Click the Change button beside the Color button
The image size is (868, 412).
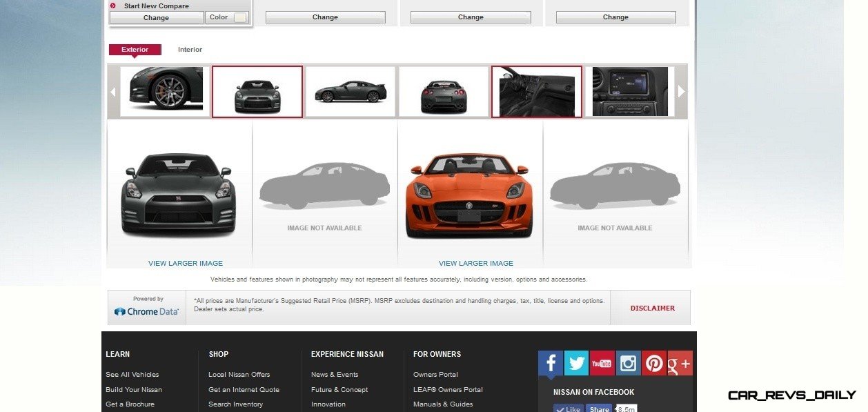pyautogui.click(x=156, y=18)
